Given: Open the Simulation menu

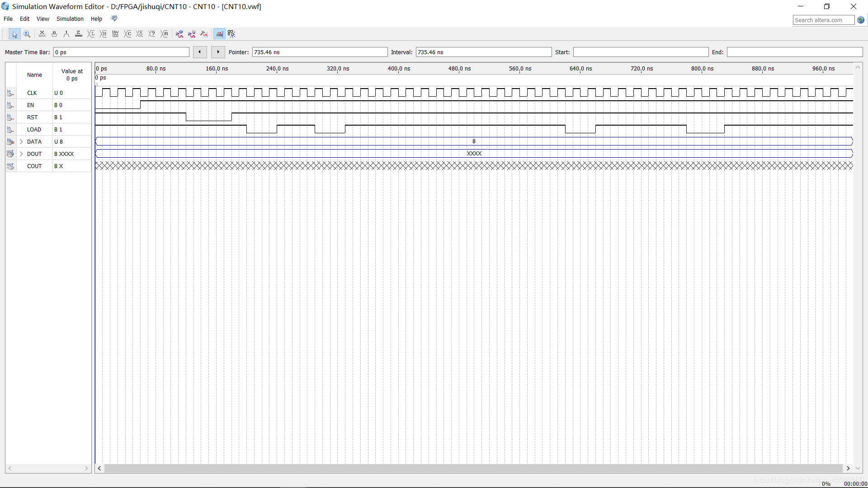Looking at the screenshot, I should coord(70,19).
